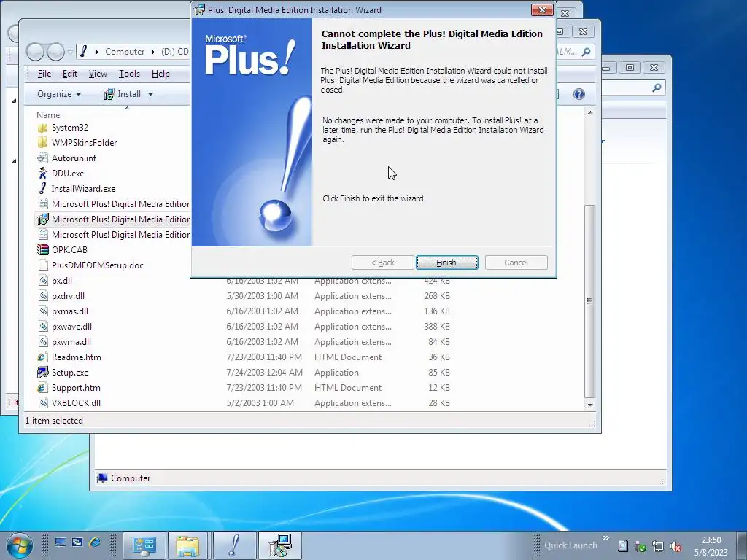The width and height of the screenshot is (747, 560).
Task: Expand the Organize dropdown
Action: (x=59, y=94)
